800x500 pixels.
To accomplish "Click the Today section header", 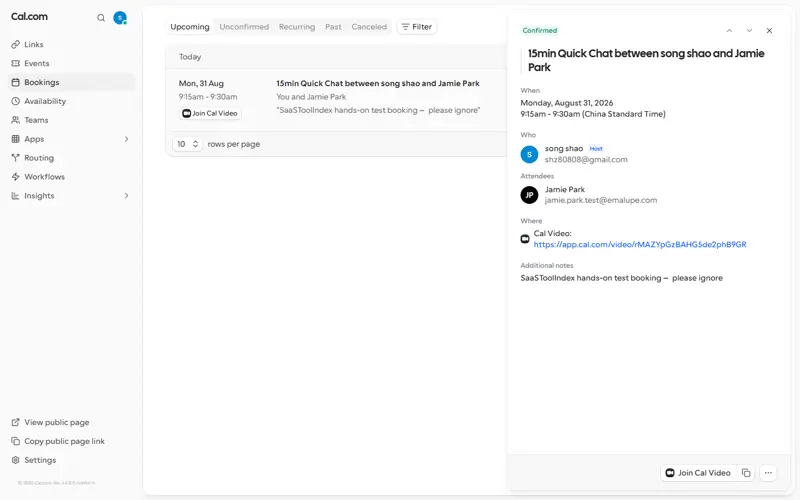I will 190,57.
